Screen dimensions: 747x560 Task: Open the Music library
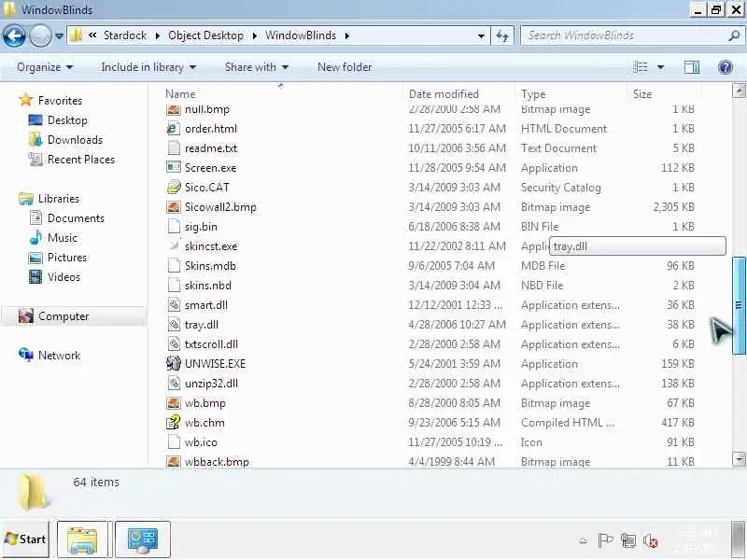(x=62, y=238)
